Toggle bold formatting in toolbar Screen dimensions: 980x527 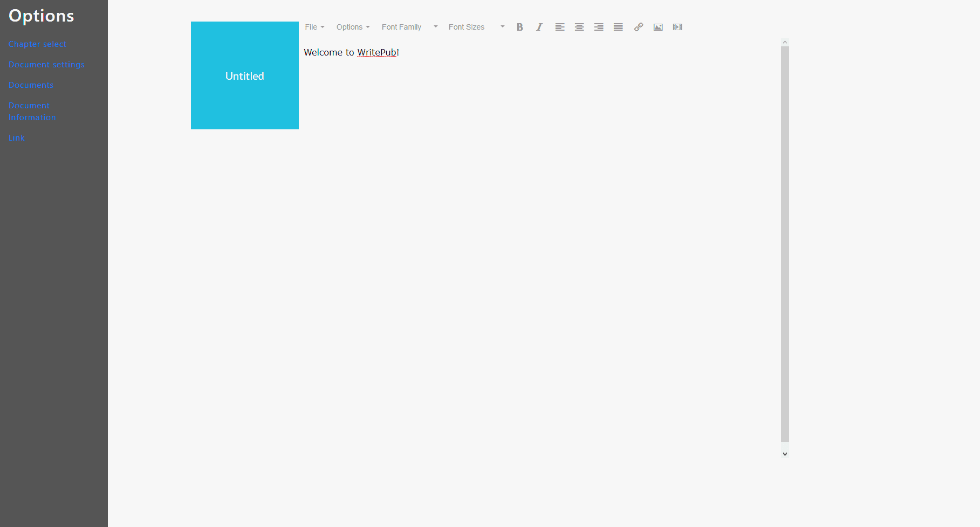tap(519, 27)
